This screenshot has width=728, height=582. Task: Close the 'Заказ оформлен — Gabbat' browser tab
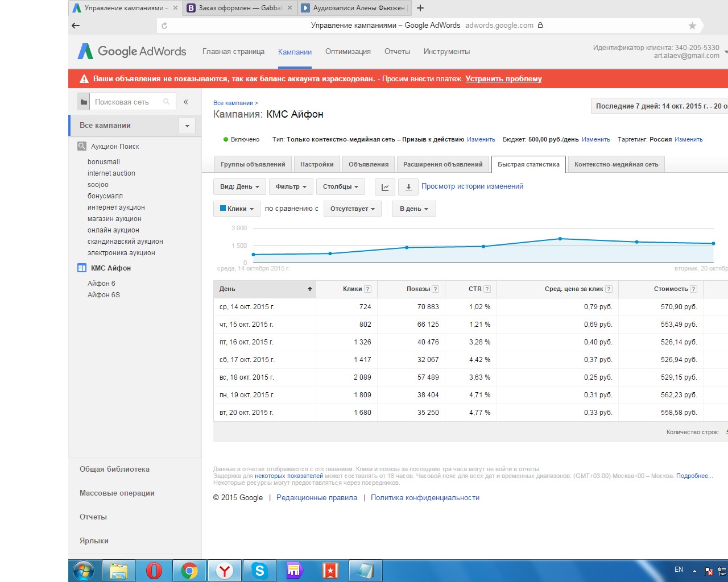(x=290, y=8)
